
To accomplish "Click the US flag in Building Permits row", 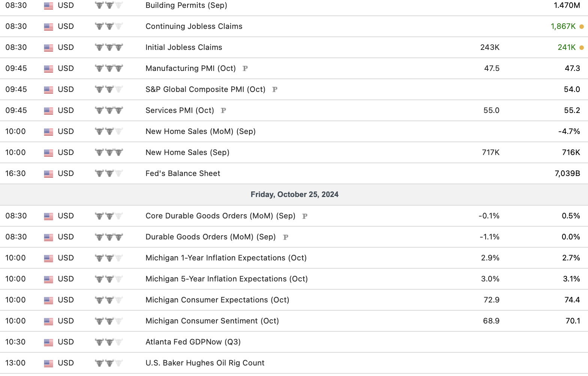I will [48, 6].
